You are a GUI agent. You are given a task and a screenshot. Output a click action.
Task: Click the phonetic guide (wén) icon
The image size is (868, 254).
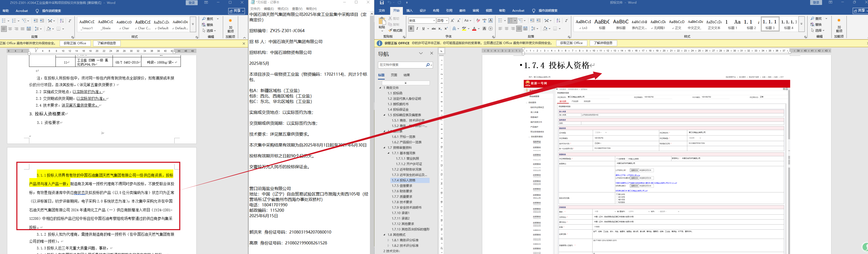[x=484, y=20]
